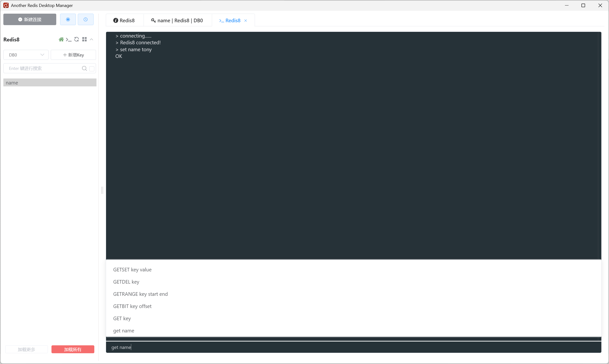Screen dimensions: 609x364
Task: Toggle exact match search checkbox
Action: click(x=92, y=69)
